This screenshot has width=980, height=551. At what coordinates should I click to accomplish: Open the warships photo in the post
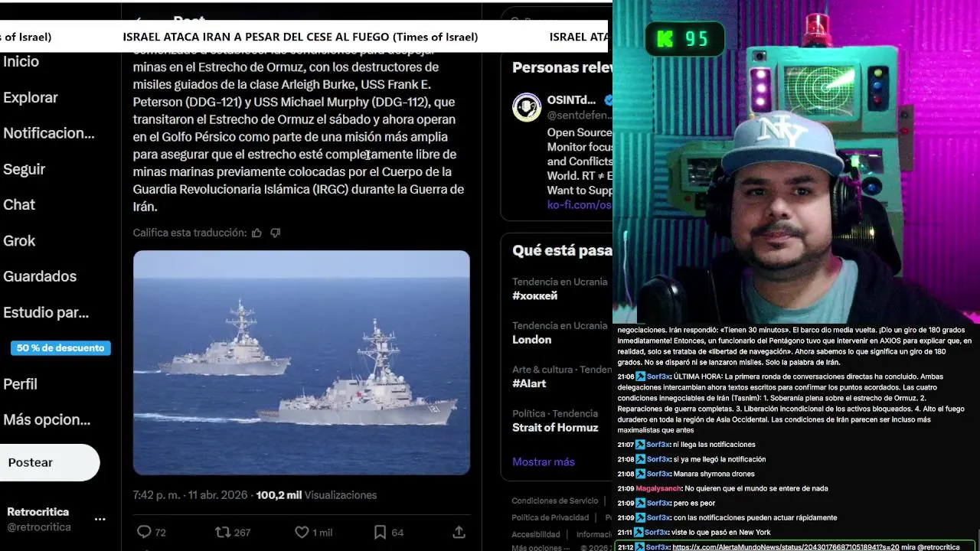302,363
